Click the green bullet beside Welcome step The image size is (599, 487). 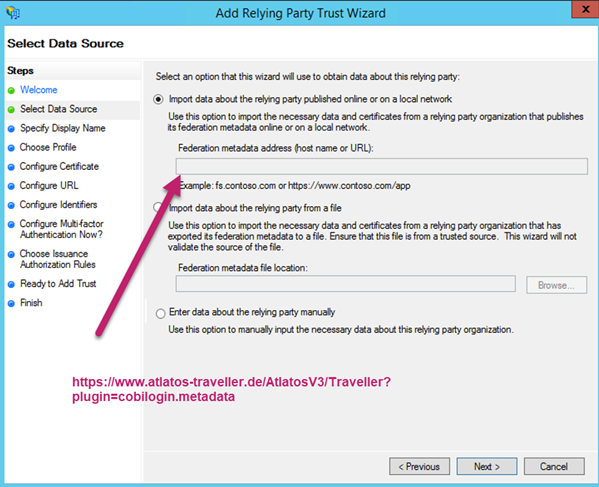pos(11,91)
